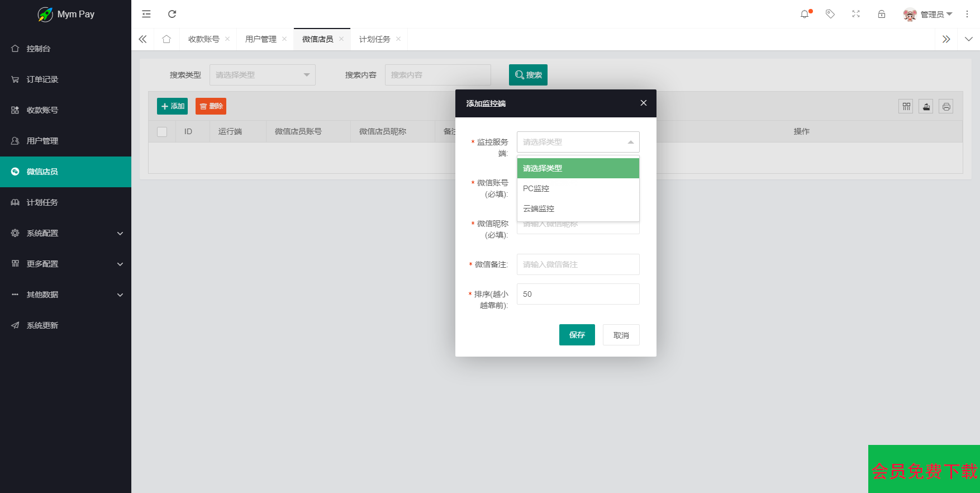Click the 微信备注 input field
Image resolution: width=980 pixels, height=493 pixels.
point(578,264)
